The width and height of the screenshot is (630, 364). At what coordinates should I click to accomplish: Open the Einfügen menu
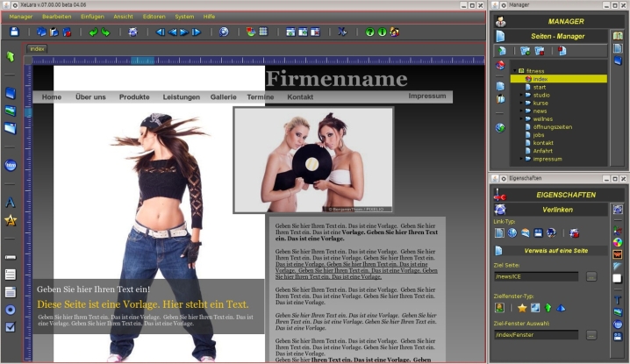(x=92, y=17)
